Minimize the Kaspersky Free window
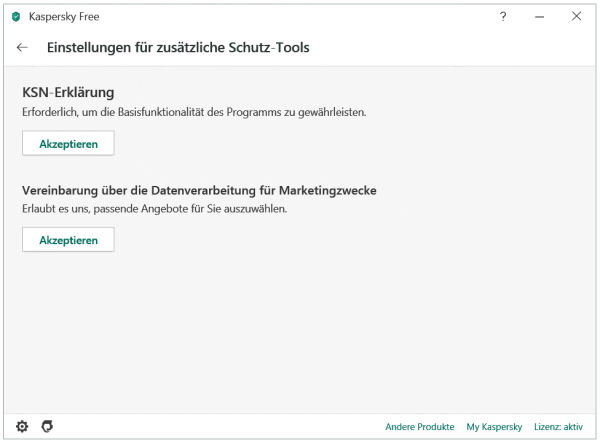This screenshot has width=600, height=443. click(x=540, y=16)
